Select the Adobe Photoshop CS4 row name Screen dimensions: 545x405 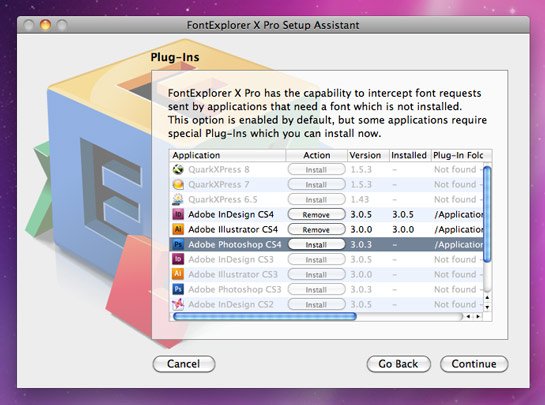235,244
